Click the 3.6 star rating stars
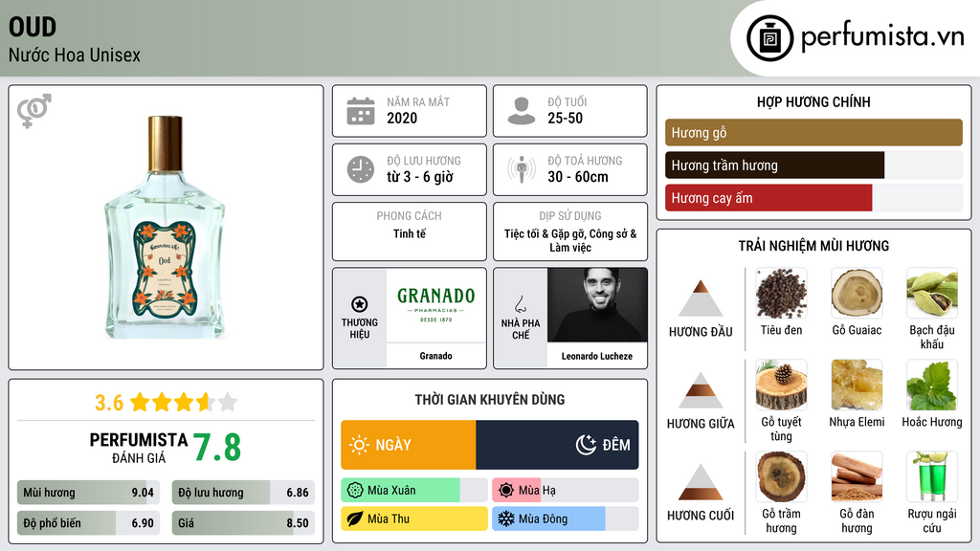This screenshot has width=980, height=551. click(184, 403)
